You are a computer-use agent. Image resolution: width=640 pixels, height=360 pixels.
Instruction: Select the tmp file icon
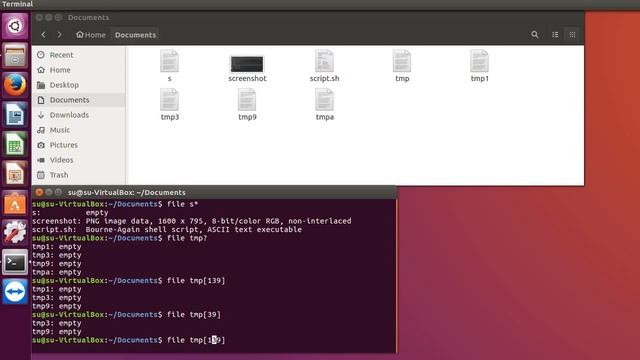click(x=402, y=65)
